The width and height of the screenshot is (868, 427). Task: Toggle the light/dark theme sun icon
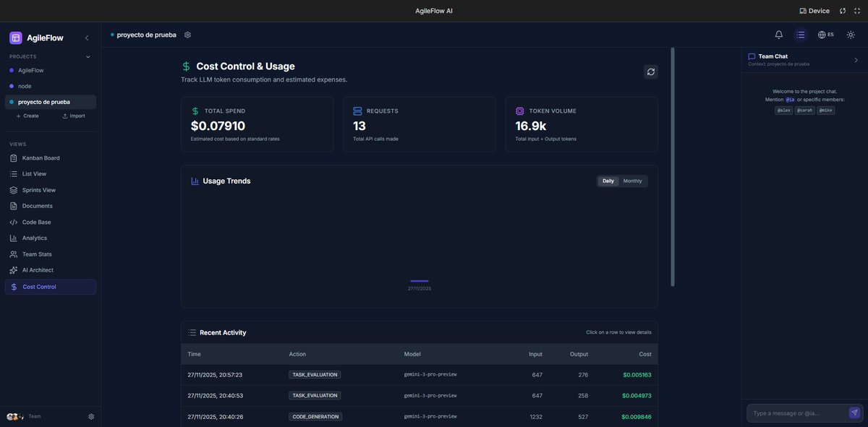851,35
